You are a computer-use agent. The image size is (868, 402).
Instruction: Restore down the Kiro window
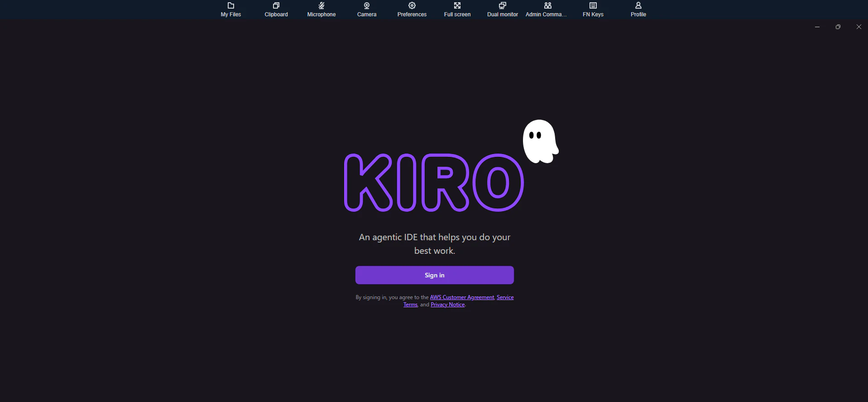(838, 27)
